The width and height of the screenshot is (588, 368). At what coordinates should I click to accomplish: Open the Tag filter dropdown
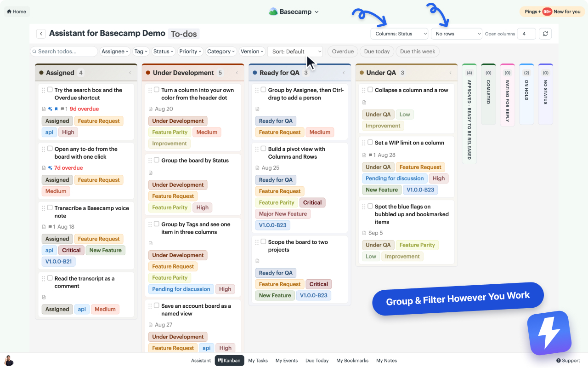(141, 52)
